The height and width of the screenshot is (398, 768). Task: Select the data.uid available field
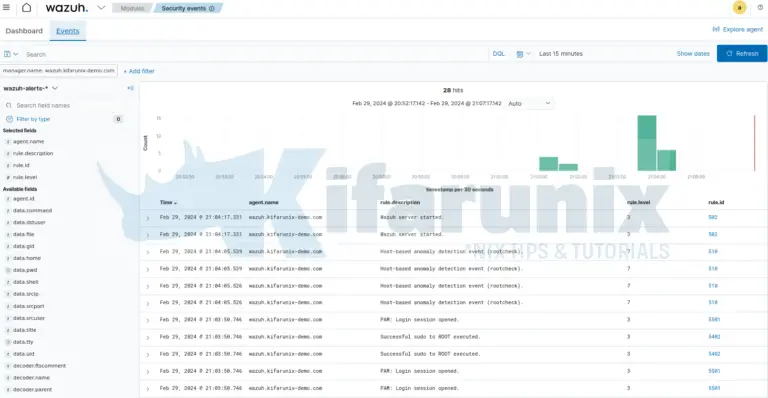pyautogui.click(x=24, y=354)
